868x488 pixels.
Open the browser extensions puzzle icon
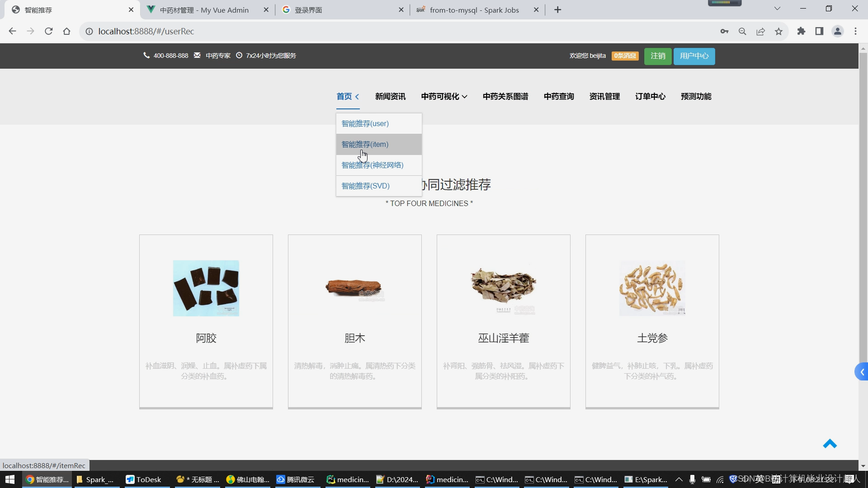click(x=801, y=31)
